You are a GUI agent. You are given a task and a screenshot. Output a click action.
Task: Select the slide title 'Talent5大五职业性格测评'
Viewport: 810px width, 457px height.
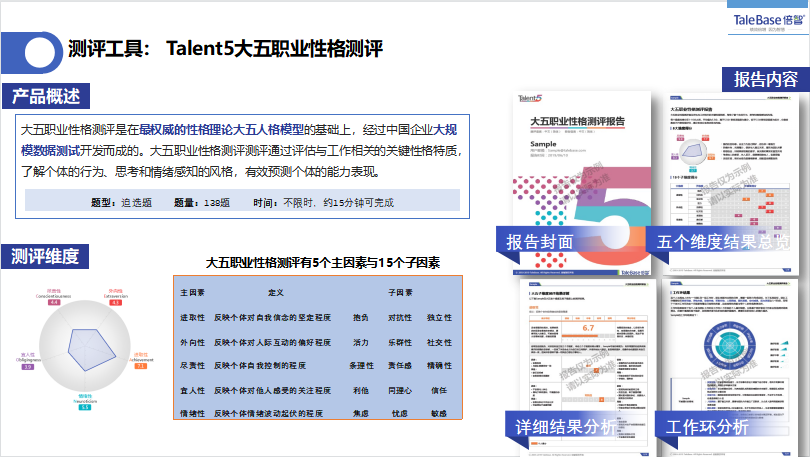pyautogui.click(x=274, y=49)
